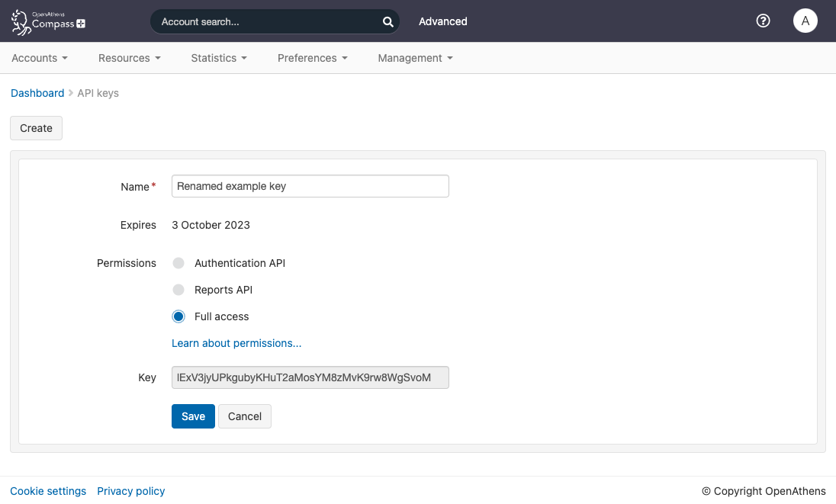Choose the Authentication API permission
This screenshot has width=836, height=504.
178,263
